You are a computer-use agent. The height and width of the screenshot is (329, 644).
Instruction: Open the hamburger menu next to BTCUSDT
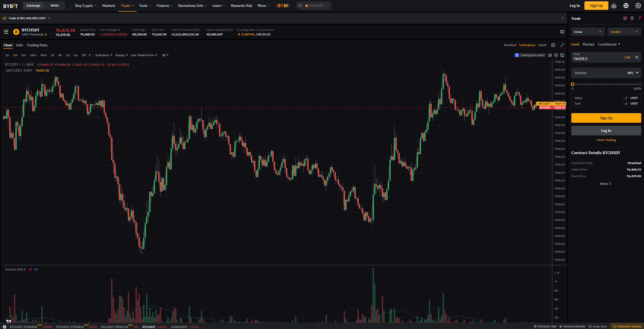tap(6, 32)
